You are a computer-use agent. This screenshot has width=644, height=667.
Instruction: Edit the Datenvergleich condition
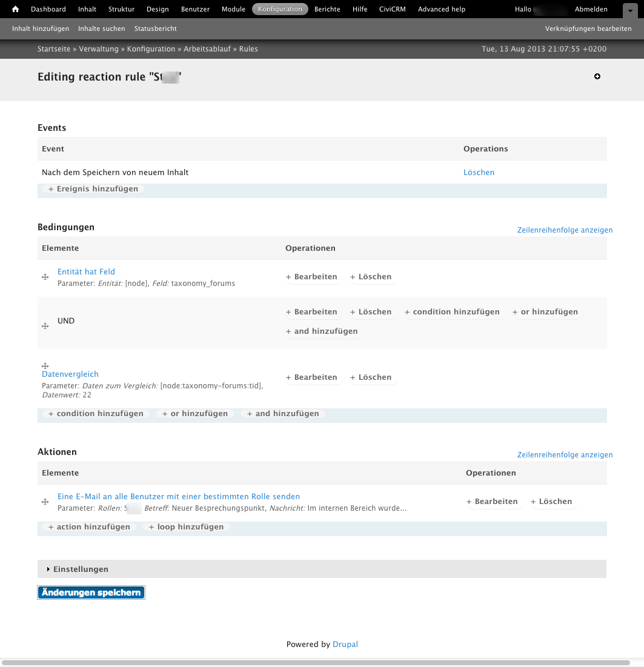click(x=311, y=377)
